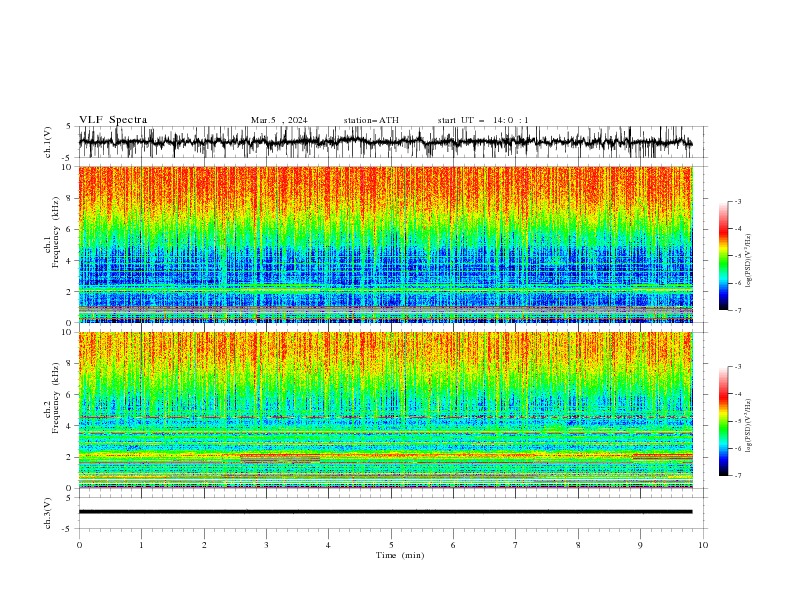The width and height of the screenshot is (792, 612).
Task: Click time axis tick label "4"
Action: (x=328, y=545)
